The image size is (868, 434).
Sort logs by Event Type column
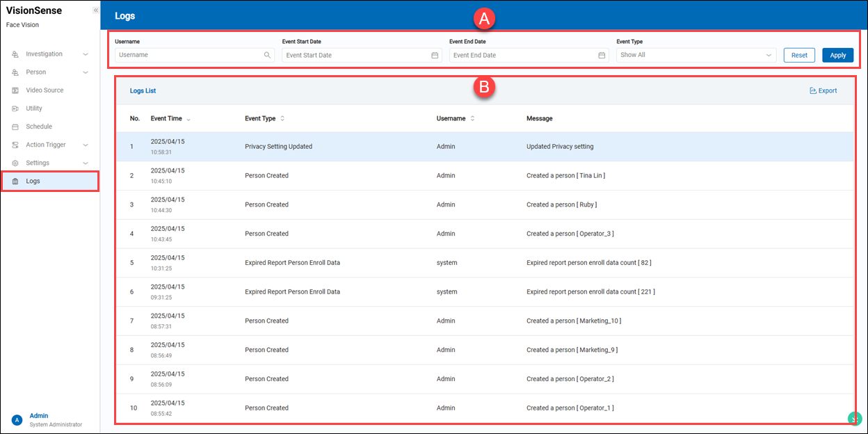point(282,119)
